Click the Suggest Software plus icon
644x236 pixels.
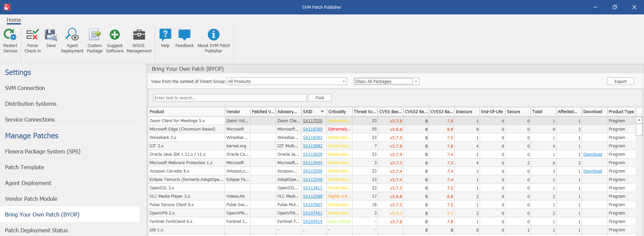115,35
